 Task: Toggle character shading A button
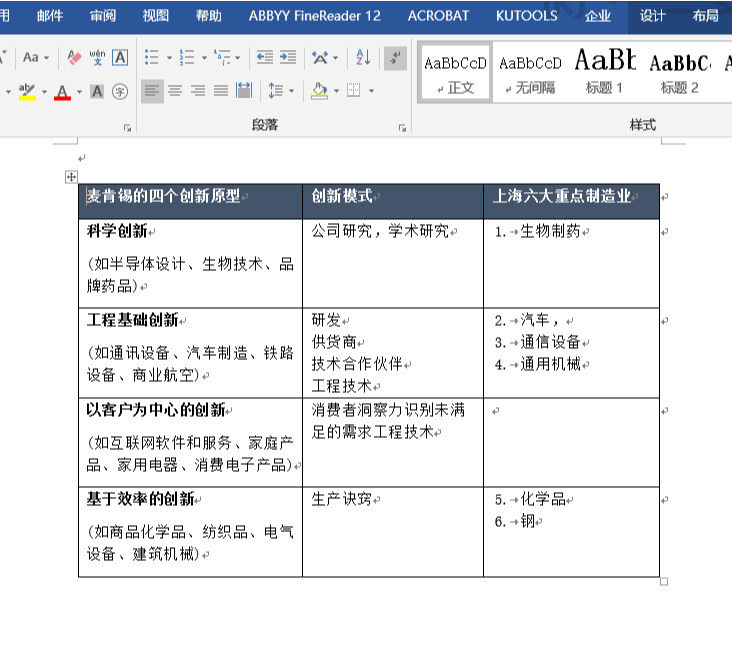[97, 91]
